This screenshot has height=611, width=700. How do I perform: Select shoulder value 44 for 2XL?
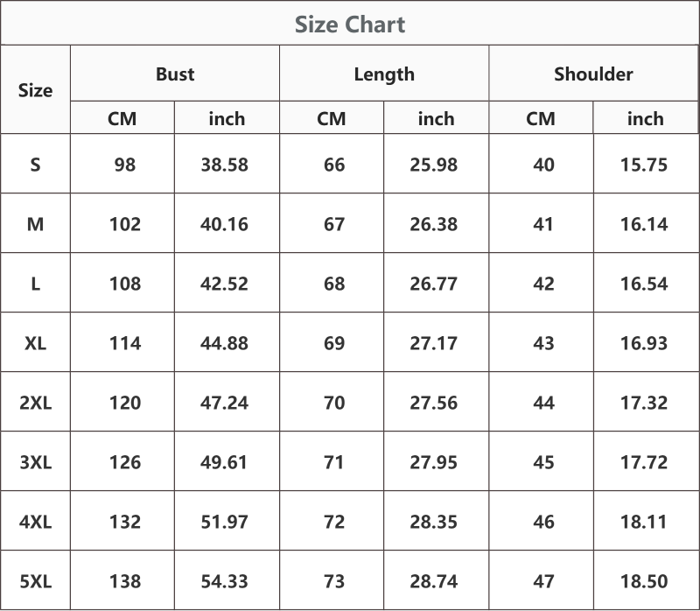click(x=543, y=403)
